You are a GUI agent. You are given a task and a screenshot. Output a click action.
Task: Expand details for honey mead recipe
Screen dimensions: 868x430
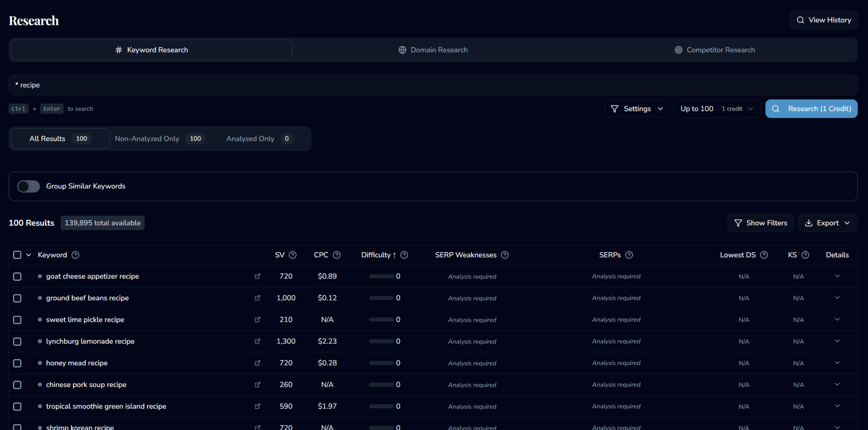click(x=837, y=363)
